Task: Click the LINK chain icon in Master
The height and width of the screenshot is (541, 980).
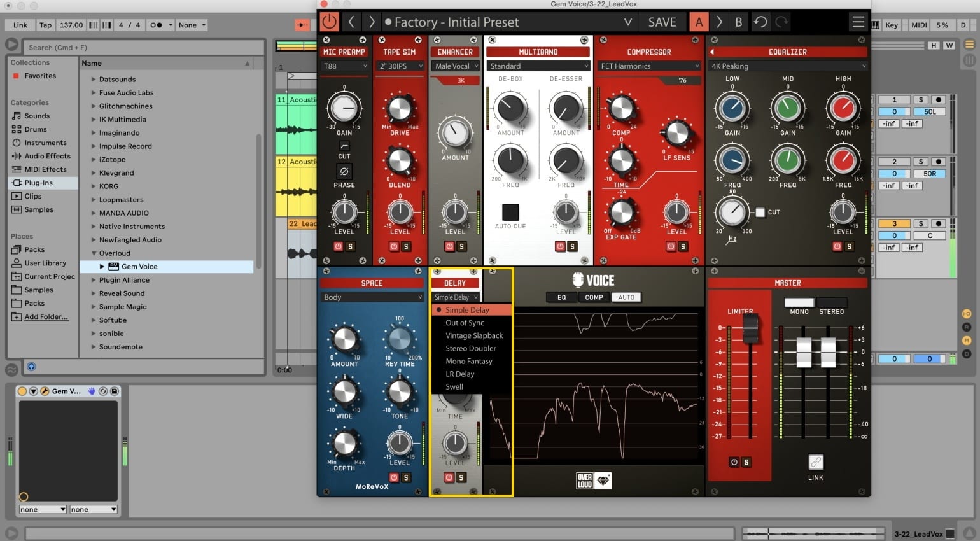Action: point(816,462)
